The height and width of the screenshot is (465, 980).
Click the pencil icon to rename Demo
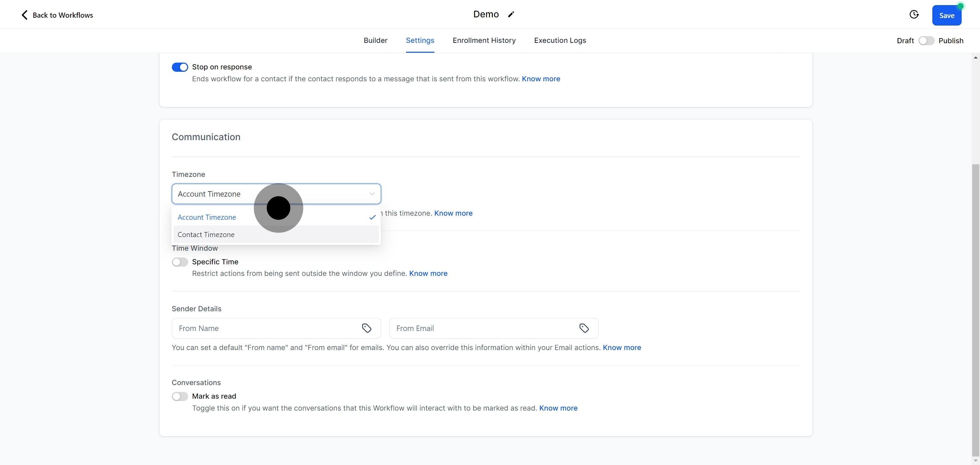tap(511, 14)
